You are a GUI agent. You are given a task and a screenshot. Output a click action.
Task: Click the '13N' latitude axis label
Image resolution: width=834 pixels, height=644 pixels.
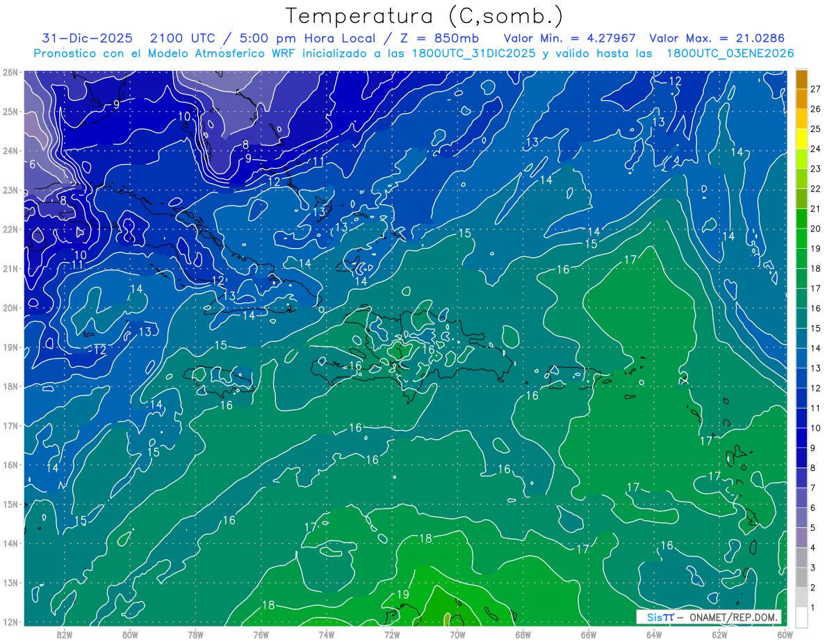10,582
